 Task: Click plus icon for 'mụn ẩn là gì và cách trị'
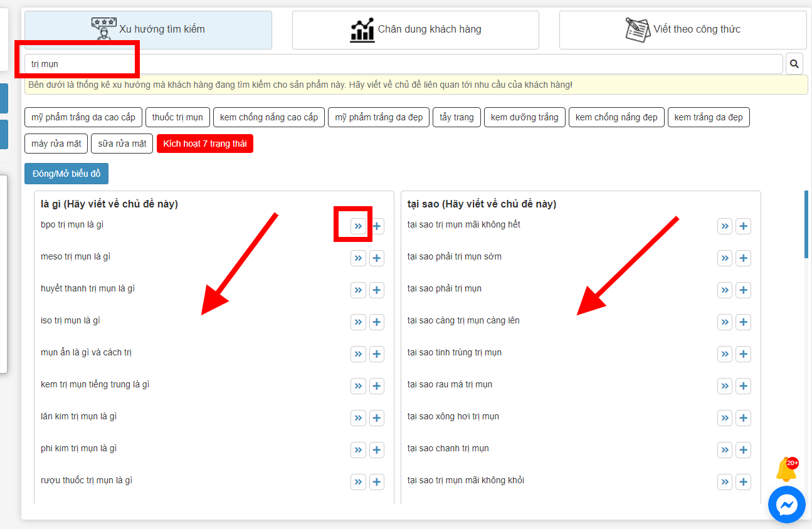click(x=377, y=354)
